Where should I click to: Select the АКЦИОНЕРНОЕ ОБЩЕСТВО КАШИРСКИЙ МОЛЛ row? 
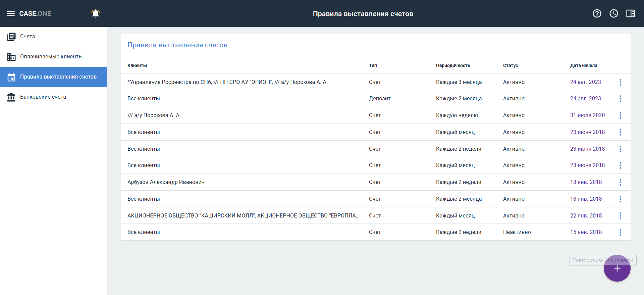pos(243,215)
